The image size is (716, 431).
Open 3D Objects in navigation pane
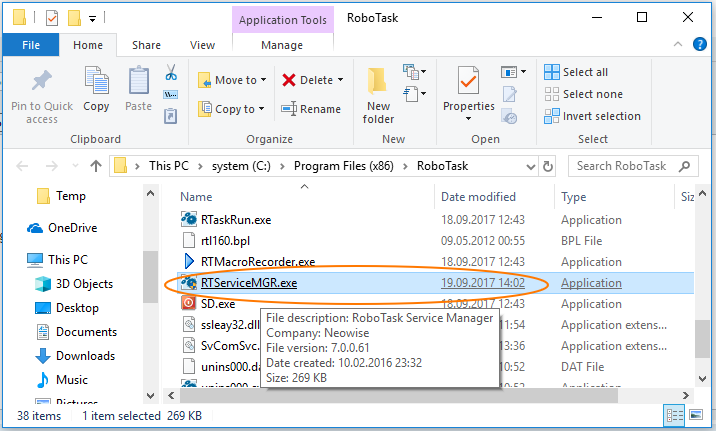pyautogui.click(x=74, y=284)
